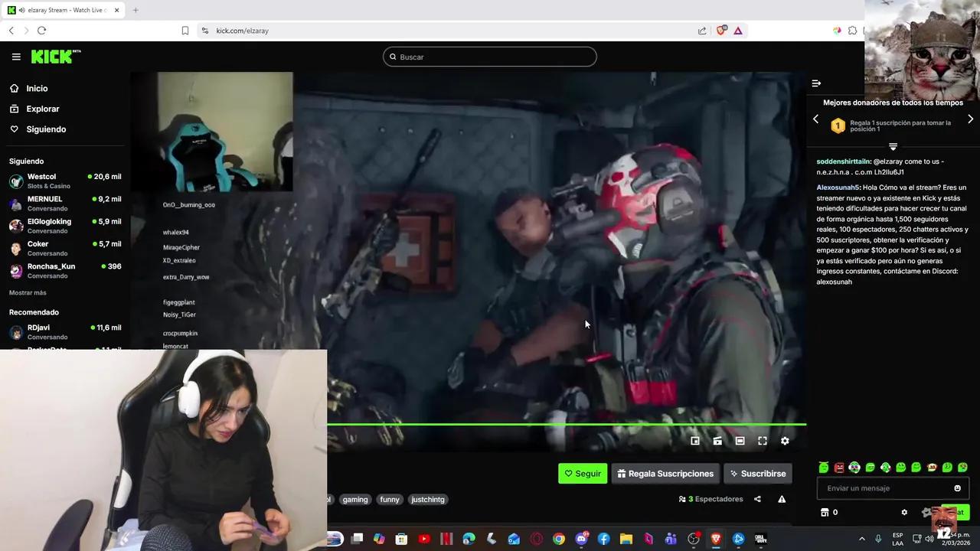Viewport: 980px width, 551px height.
Task: Click the Brave Shields lion icon
Action: 721,31
